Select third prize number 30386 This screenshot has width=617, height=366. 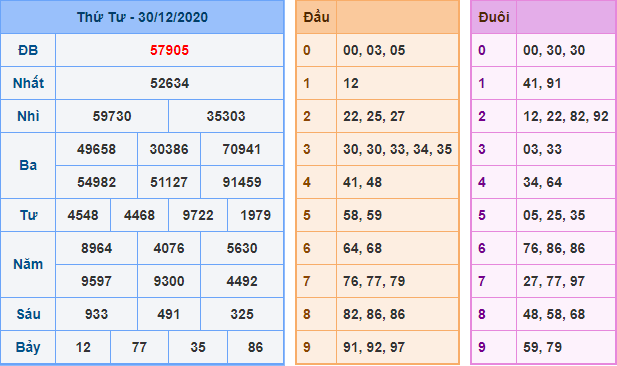[169, 150]
